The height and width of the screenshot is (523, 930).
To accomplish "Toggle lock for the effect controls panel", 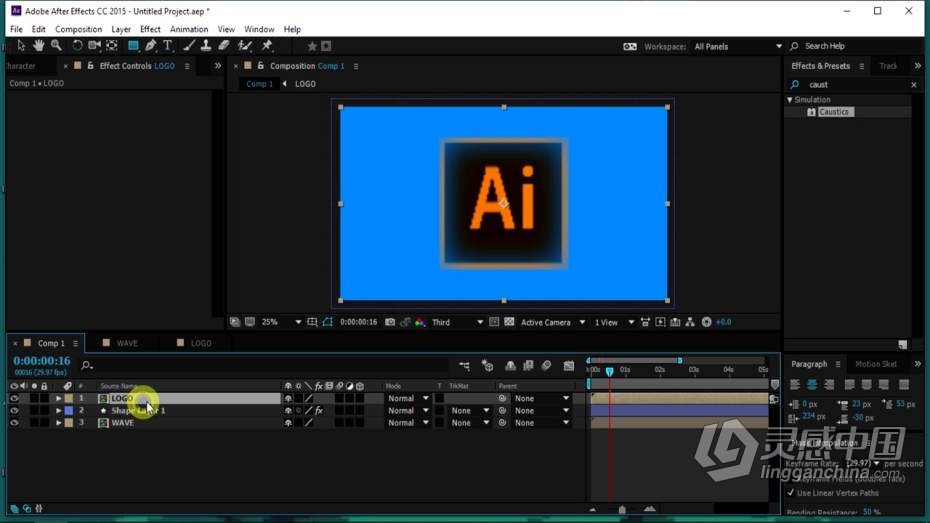I will click(91, 66).
